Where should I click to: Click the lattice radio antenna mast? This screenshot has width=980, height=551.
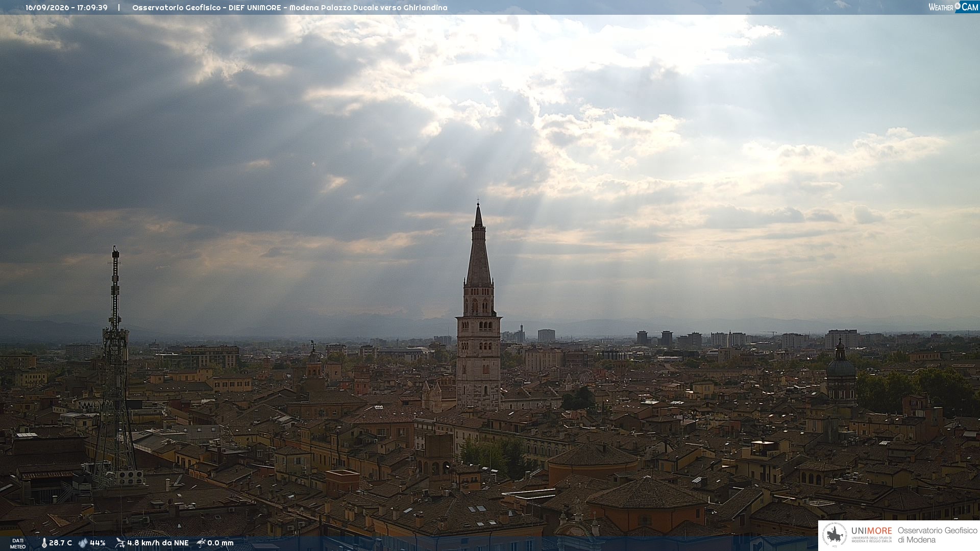pos(115,367)
